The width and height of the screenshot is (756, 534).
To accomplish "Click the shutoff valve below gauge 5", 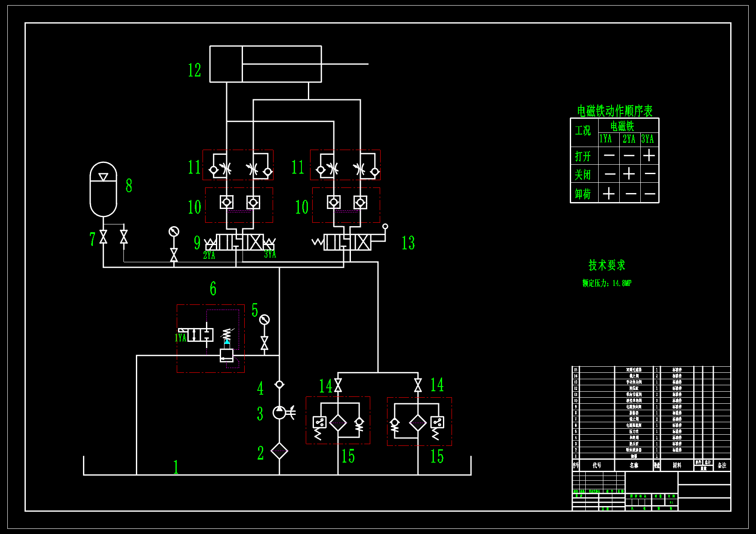I will click(x=264, y=343).
